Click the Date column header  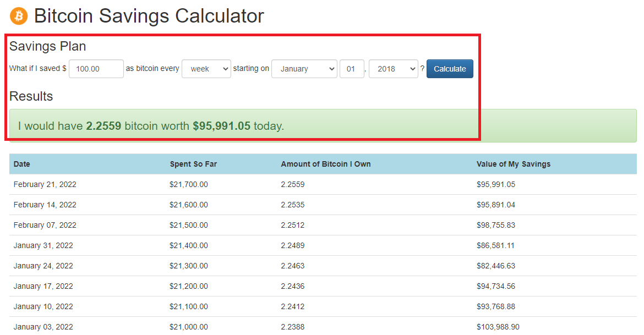[22, 164]
